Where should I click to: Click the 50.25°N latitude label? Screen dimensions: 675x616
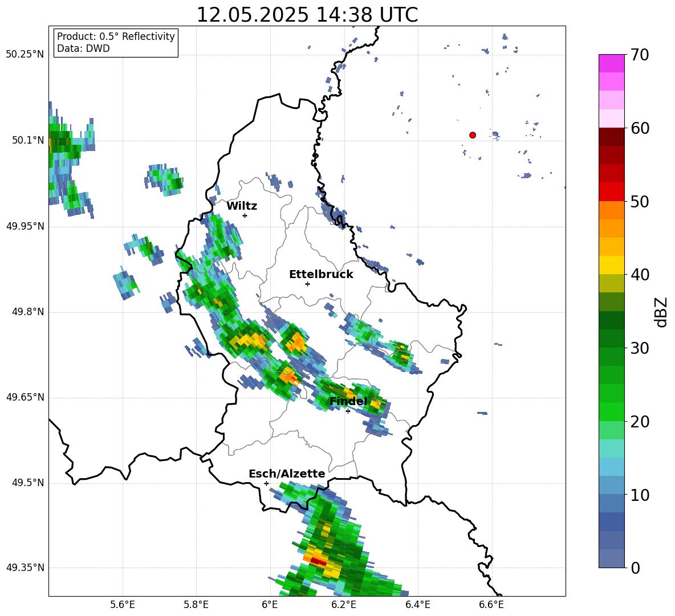(25, 55)
